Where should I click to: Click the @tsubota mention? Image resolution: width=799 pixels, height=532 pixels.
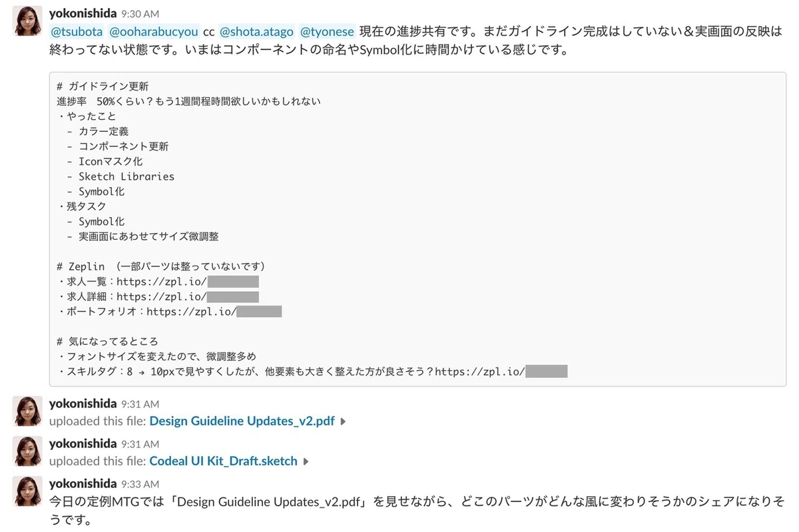76,31
